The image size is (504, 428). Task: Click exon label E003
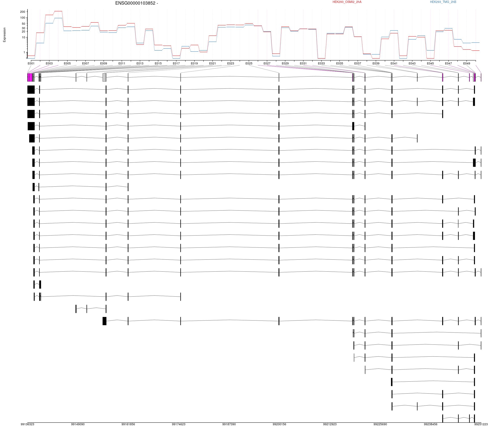pyautogui.click(x=49, y=64)
